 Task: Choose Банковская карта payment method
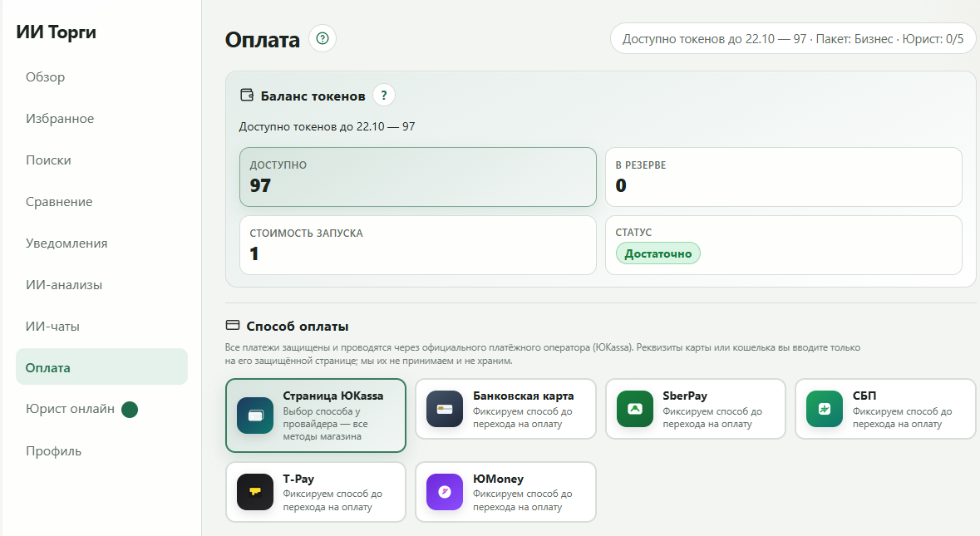pos(505,409)
